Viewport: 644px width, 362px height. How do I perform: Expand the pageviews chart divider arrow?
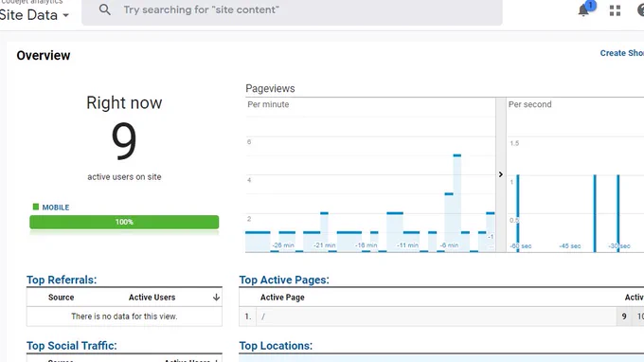coord(501,174)
